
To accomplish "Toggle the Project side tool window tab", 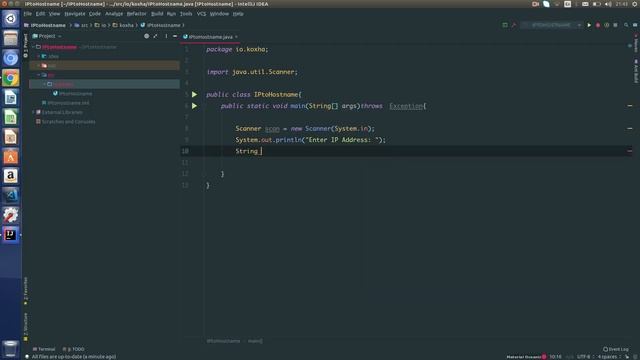I will (x=25, y=45).
